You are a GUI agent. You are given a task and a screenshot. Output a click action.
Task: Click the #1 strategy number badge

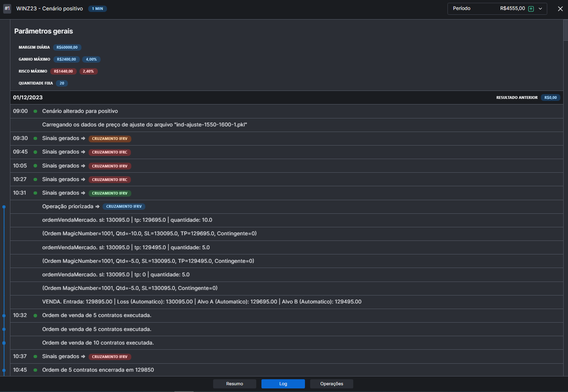[7, 9]
